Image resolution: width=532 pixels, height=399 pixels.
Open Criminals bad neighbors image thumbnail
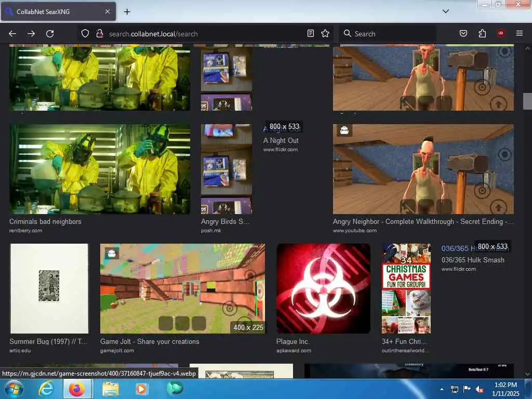[100, 169]
